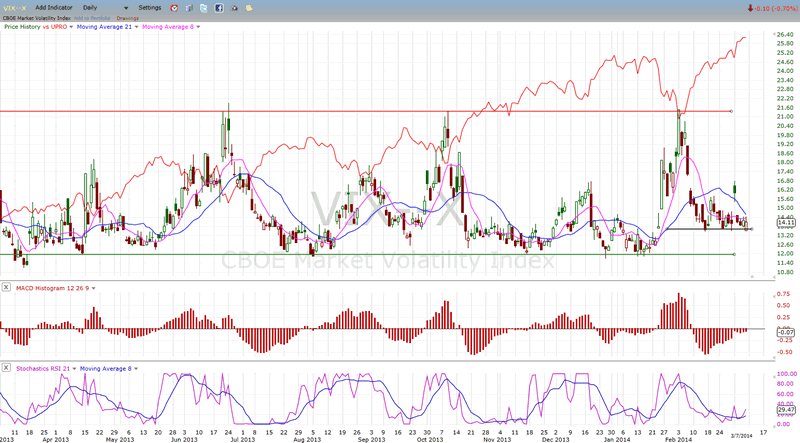Screen dimensions: 800x443
Task: Click the camera snapshot icon
Action: pyautogui.click(x=232, y=7)
